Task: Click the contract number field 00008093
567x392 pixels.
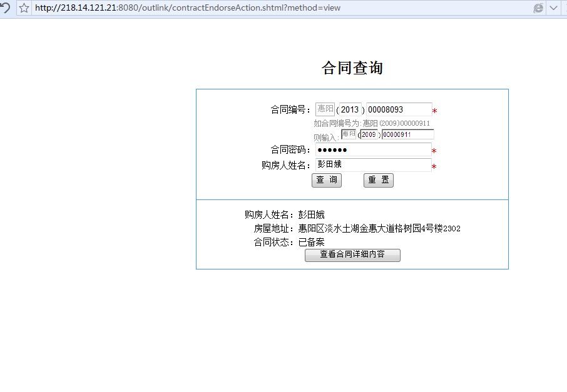Action: click(399, 109)
